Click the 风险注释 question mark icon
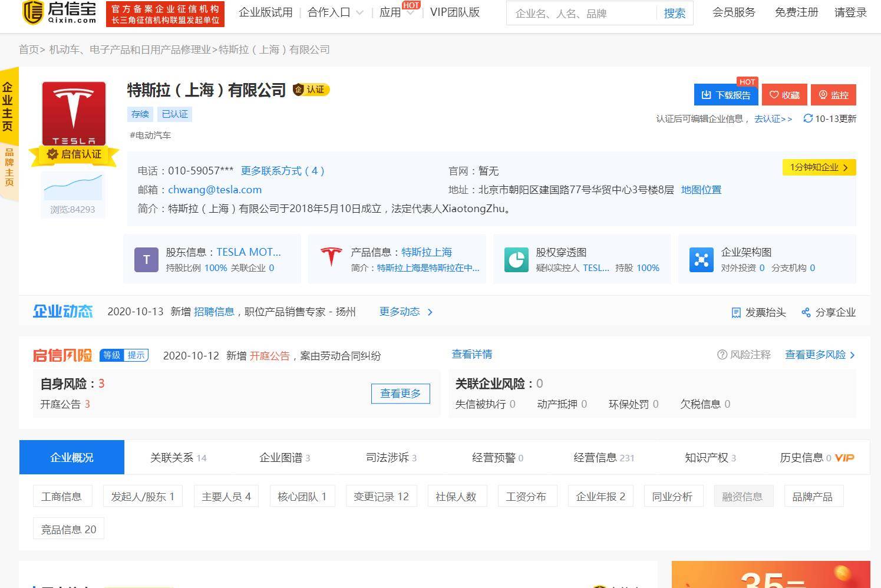Viewport: 881px width, 588px height. pyautogui.click(x=722, y=355)
